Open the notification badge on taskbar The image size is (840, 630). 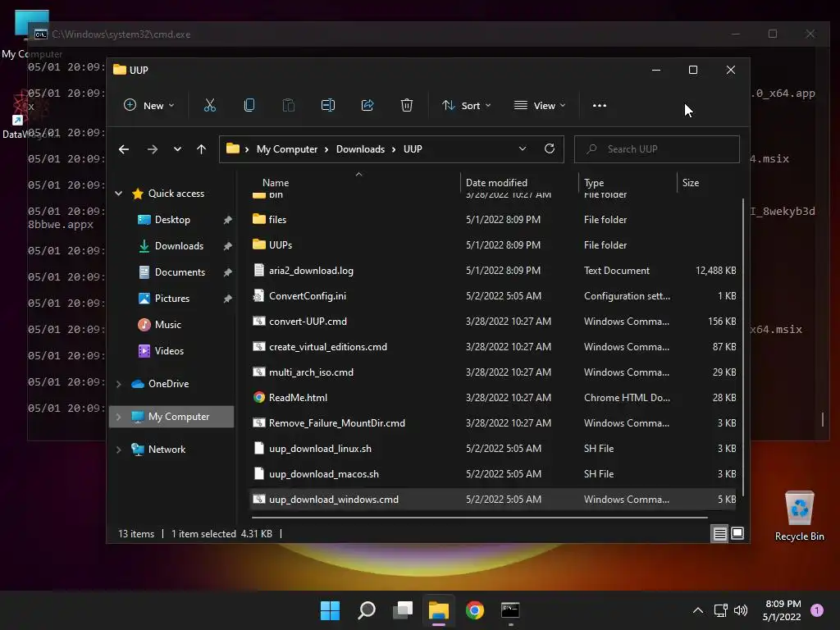point(817,610)
